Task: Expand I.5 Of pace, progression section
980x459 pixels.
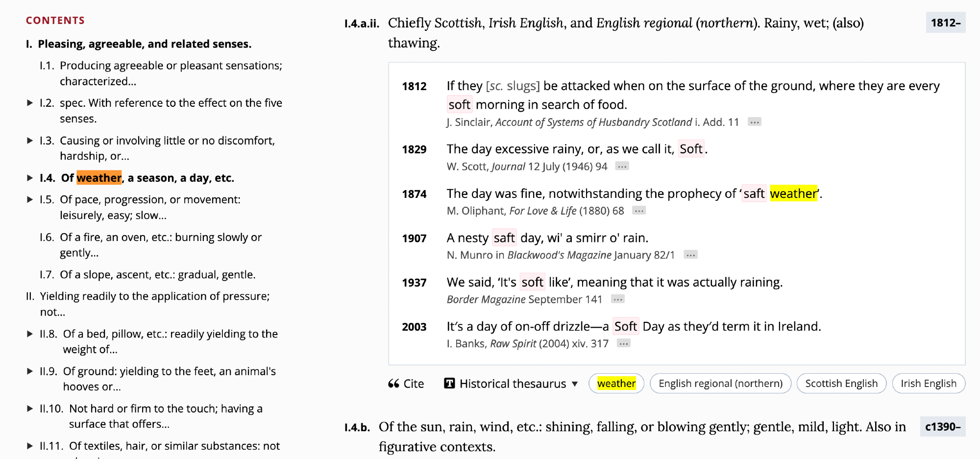Action: (x=30, y=199)
